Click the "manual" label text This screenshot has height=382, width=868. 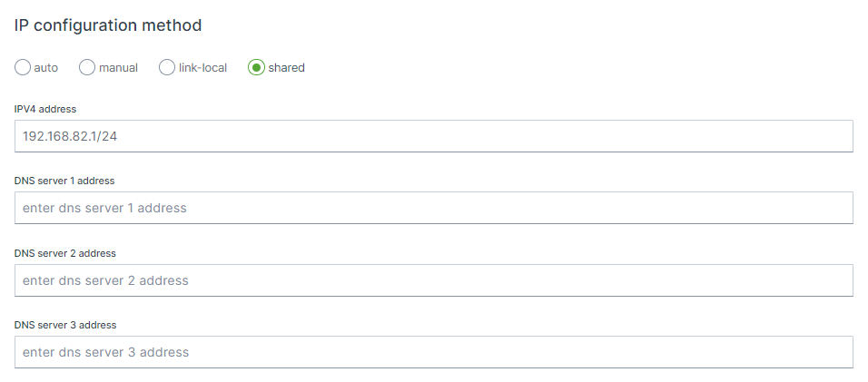click(x=119, y=68)
